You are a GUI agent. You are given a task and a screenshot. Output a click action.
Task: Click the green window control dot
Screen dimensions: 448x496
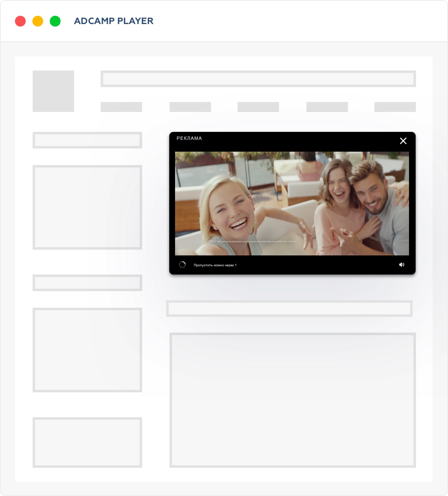pyautogui.click(x=55, y=21)
